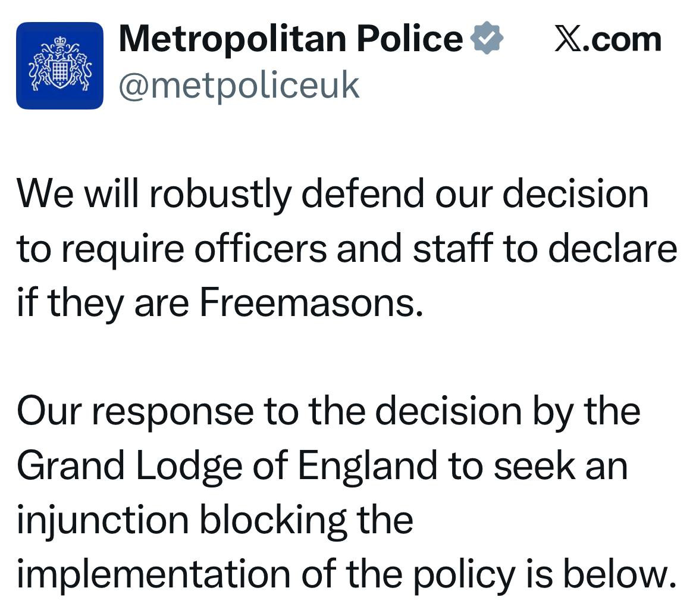
Task: Open the Metropolitan Police profile name
Action: click(x=290, y=39)
